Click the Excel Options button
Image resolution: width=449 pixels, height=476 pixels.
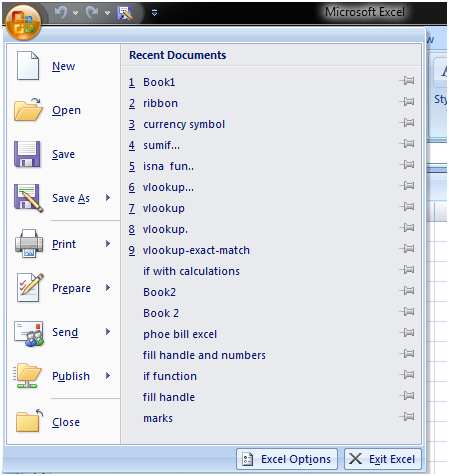coord(287,459)
